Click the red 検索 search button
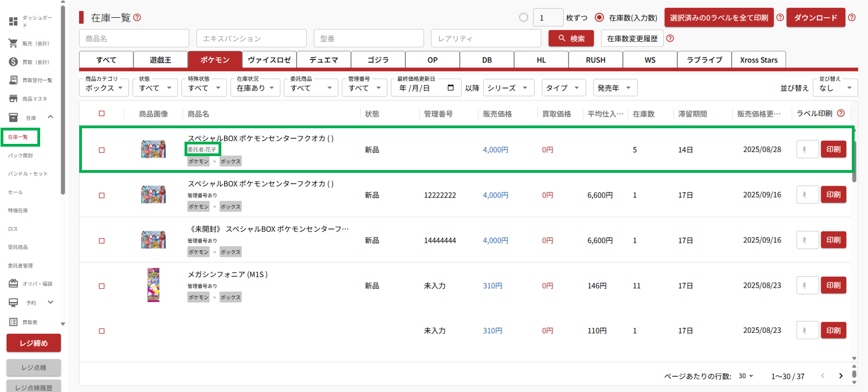The width and height of the screenshot is (868, 392). click(x=571, y=38)
